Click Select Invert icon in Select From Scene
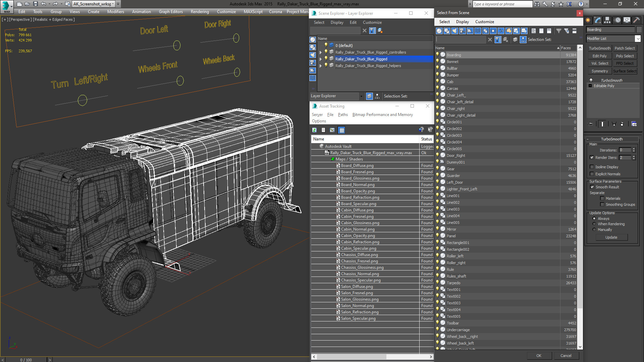Image resolution: width=644 pixels, height=362 pixels. coord(549,31)
